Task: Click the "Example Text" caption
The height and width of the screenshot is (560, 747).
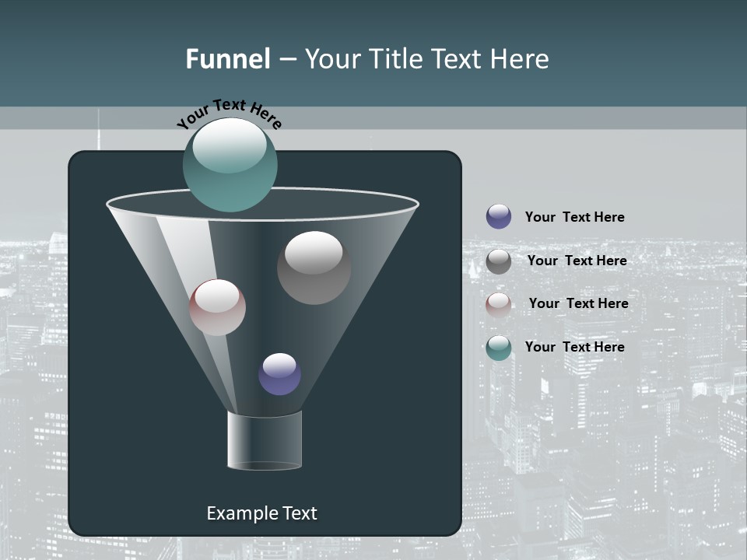Action: (x=261, y=513)
